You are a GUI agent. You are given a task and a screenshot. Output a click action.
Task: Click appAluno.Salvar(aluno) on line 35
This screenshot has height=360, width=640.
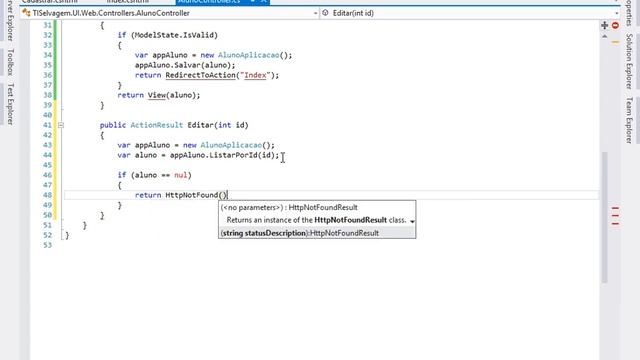tap(184, 65)
